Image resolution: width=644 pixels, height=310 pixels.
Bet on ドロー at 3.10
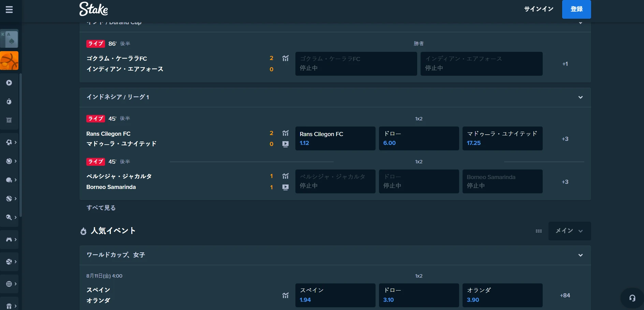point(419,295)
